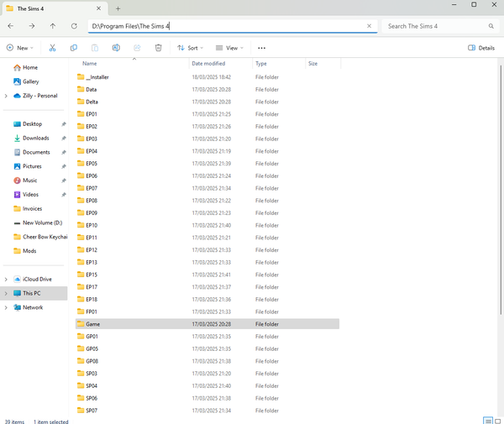The height and width of the screenshot is (424, 504).
Task: Switch to details list view icon
Action: coord(488,421)
